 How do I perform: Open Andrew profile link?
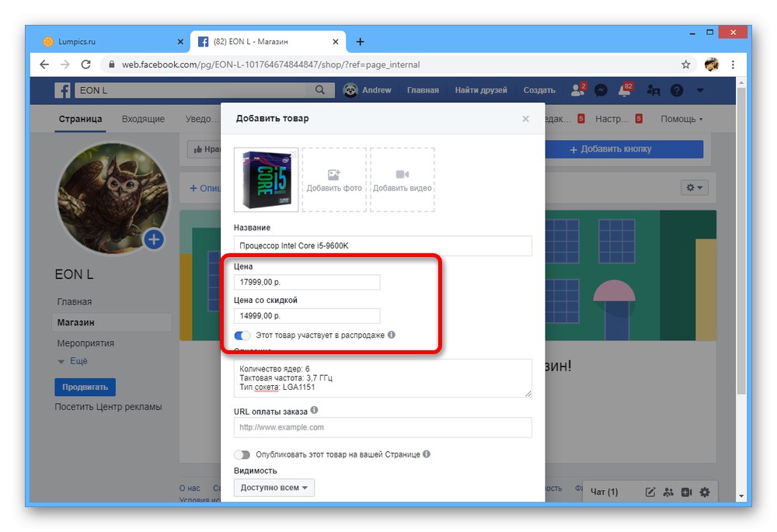pyautogui.click(x=368, y=90)
